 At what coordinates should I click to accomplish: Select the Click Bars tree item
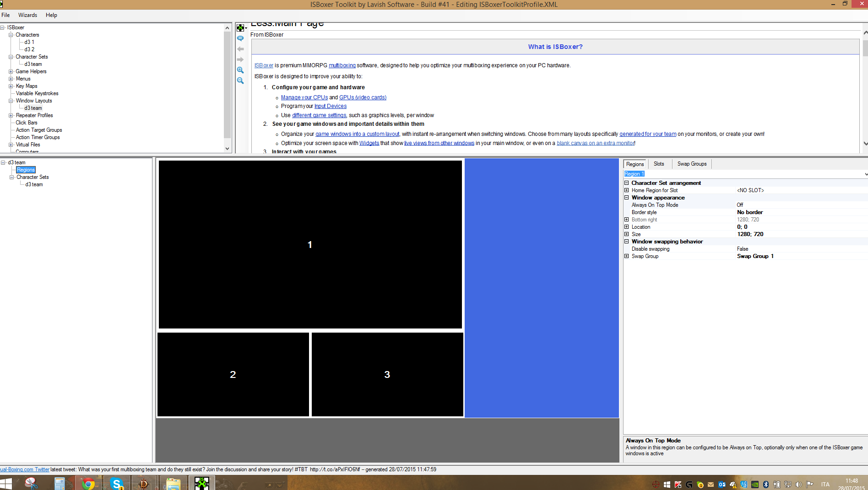[27, 123]
